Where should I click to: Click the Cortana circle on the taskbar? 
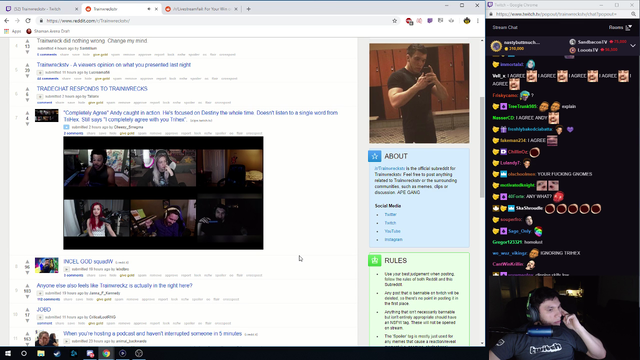click(x=24, y=353)
